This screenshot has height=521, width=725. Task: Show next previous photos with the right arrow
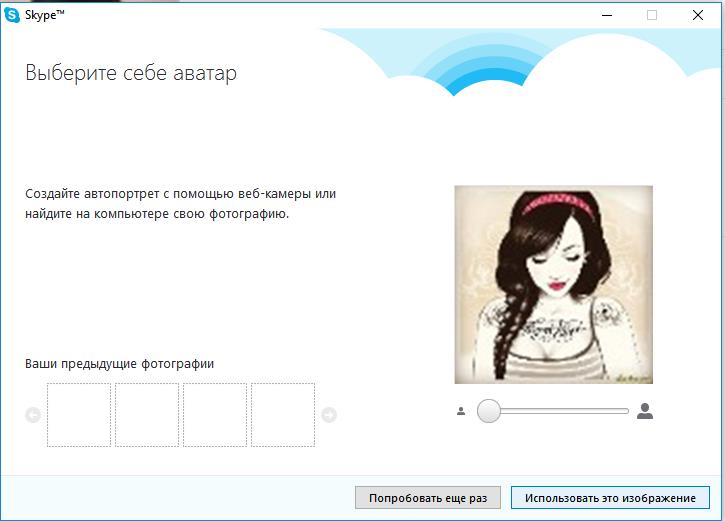[329, 415]
